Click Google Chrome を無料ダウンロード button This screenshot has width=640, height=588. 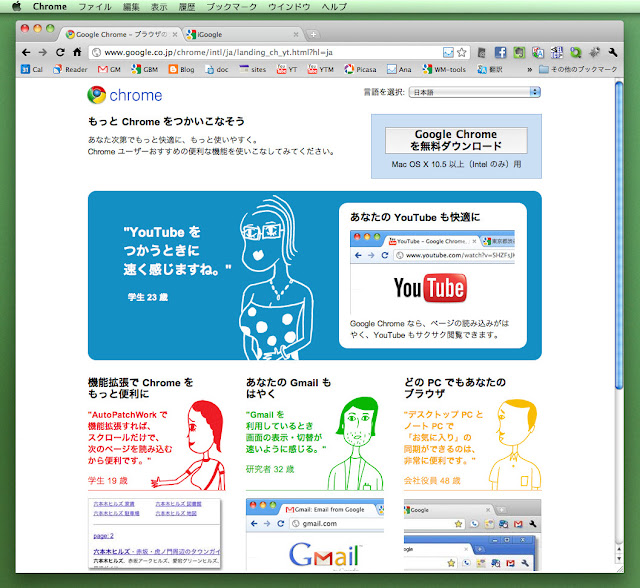tap(456, 140)
